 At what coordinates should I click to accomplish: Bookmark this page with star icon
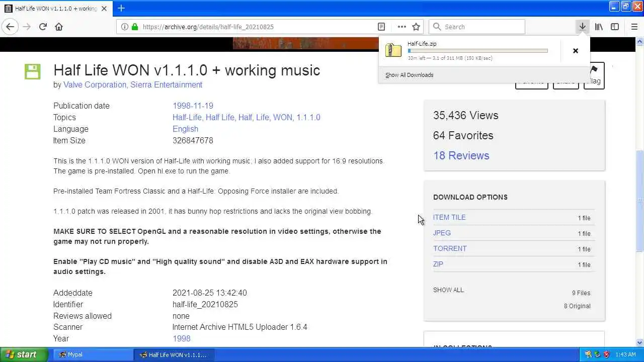tap(416, 27)
